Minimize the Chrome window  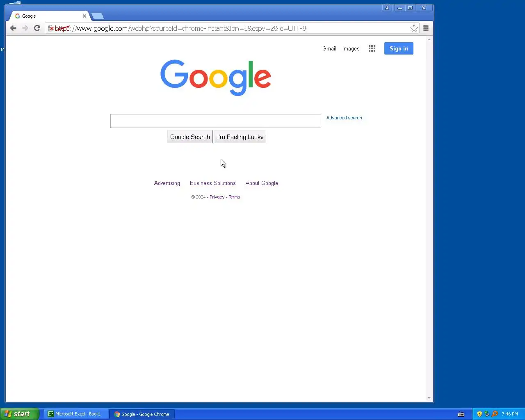[x=399, y=8]
